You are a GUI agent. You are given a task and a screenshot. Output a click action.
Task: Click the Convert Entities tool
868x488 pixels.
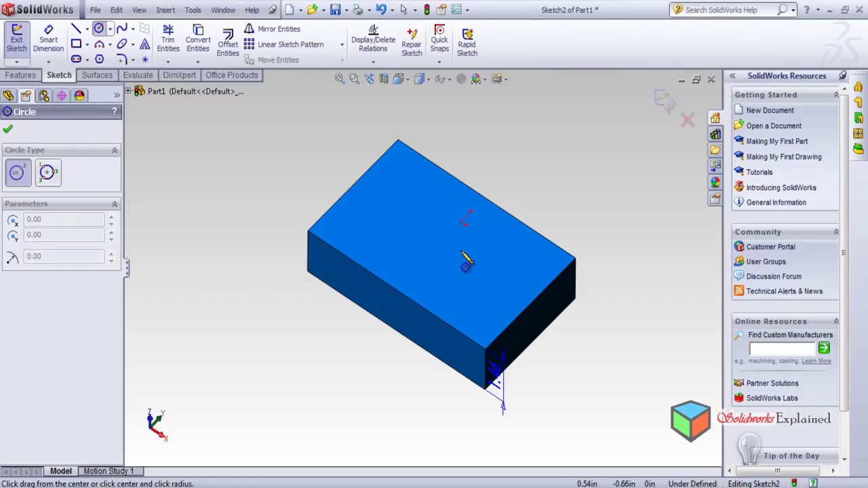[198, 39]
